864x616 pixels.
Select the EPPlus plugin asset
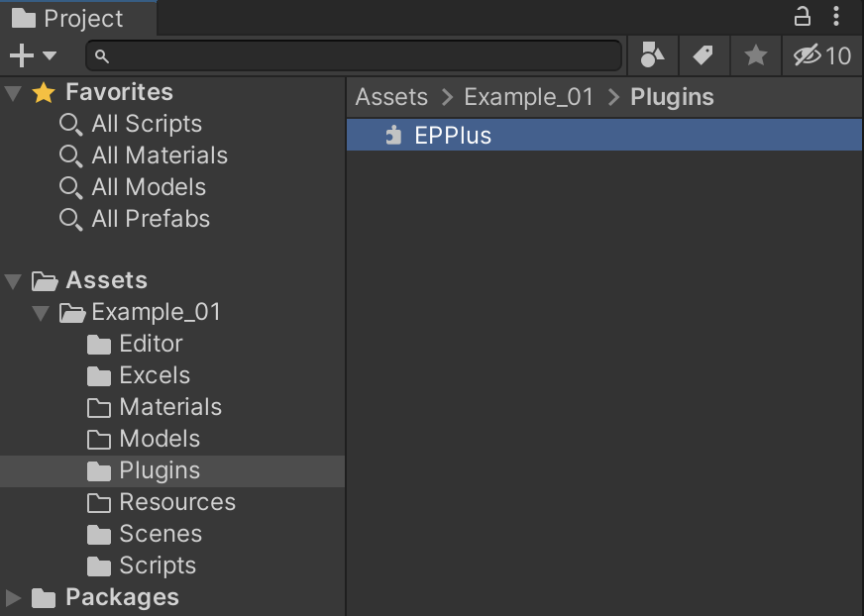(x=604, y=135)
